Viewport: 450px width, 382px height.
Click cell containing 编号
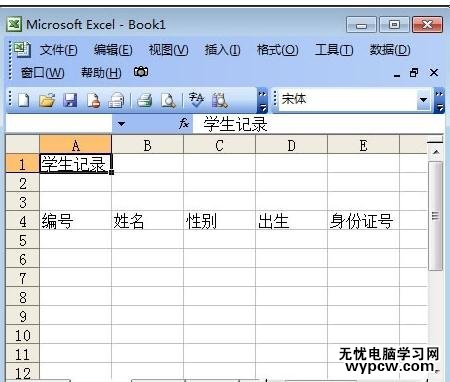click(x=75, y=221)
